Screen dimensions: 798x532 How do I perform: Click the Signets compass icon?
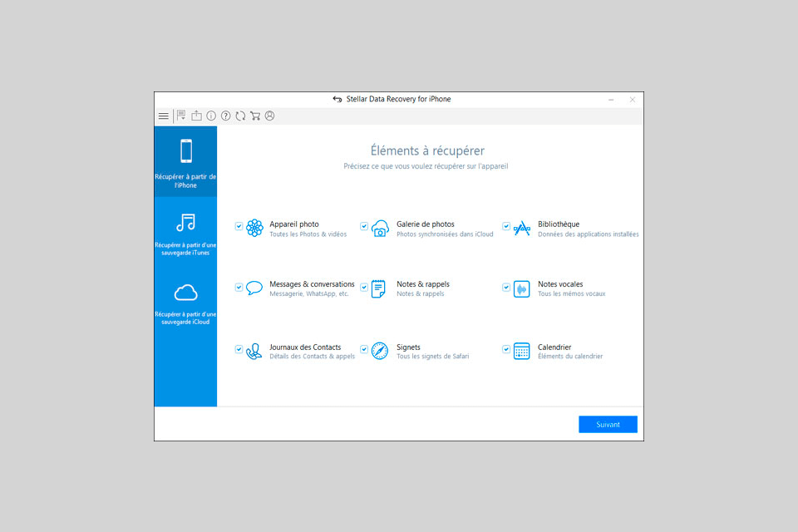(380, 351)
